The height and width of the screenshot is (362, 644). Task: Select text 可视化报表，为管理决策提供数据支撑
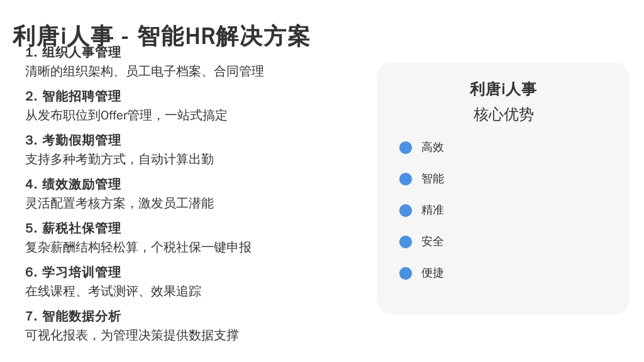point(132,336)
